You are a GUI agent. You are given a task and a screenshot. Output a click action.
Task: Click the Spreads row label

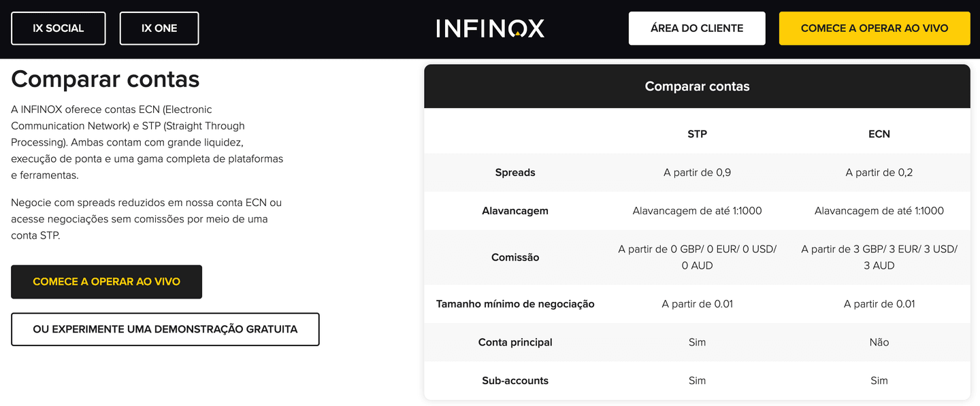pyautogui.click(x=515, y=172)
